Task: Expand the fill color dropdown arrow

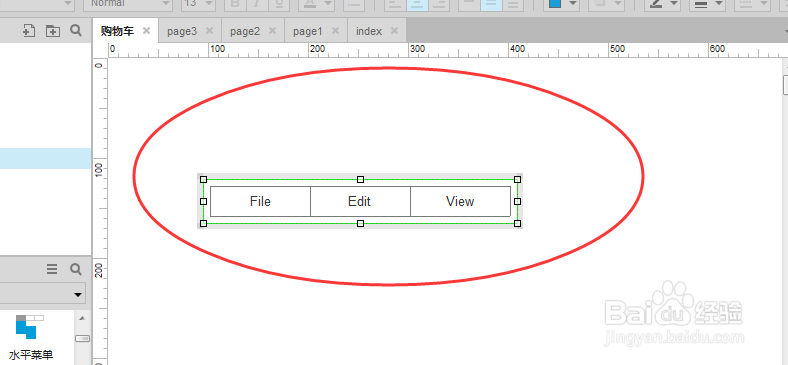Action: click(573, 4)
